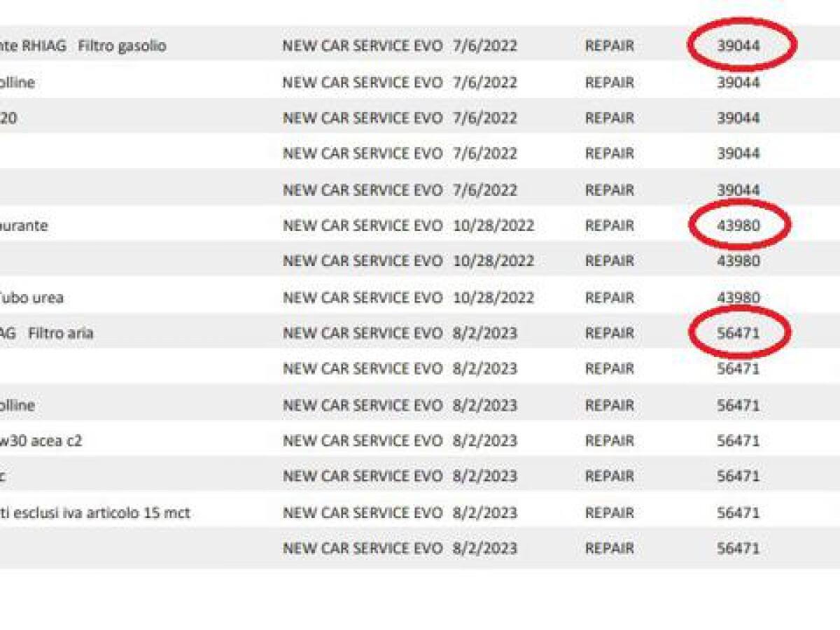
Task: Click 56471 in the w30 acea c2 row
Action: [x=738, y=441]
